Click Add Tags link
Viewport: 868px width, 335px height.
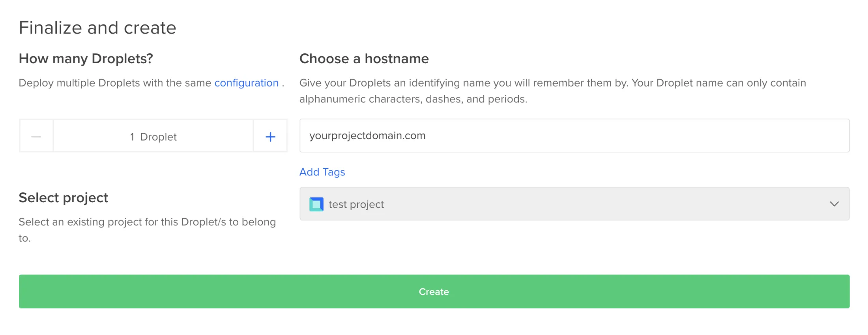(x=322, y=172)
